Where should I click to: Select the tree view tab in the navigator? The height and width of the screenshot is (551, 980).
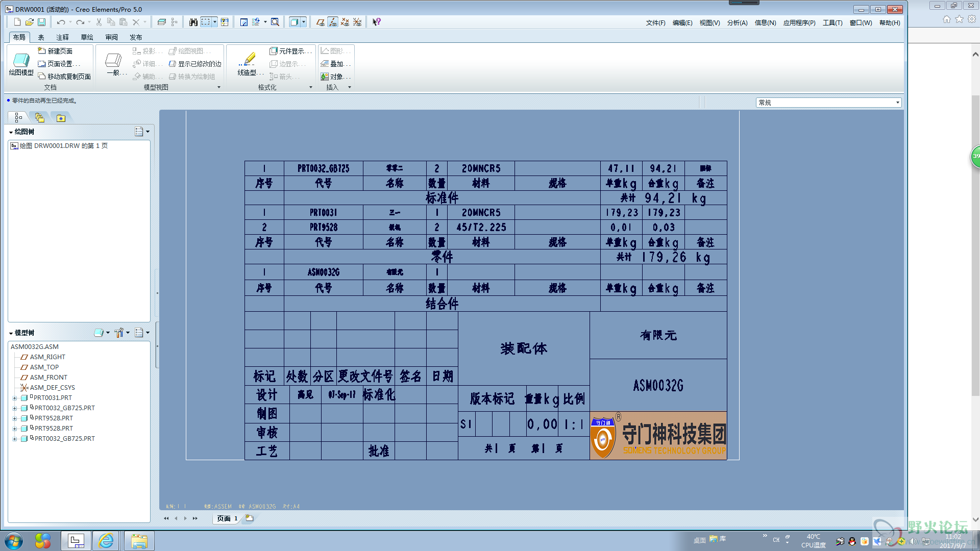click(x=18, y=118)
